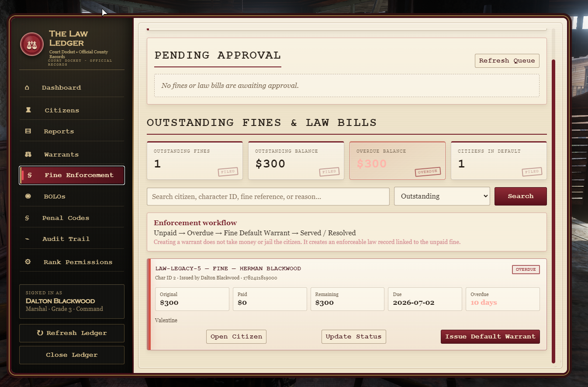The image size is (588, 387).
Task: View the Audit Trail label
Action: coord(66,239)
